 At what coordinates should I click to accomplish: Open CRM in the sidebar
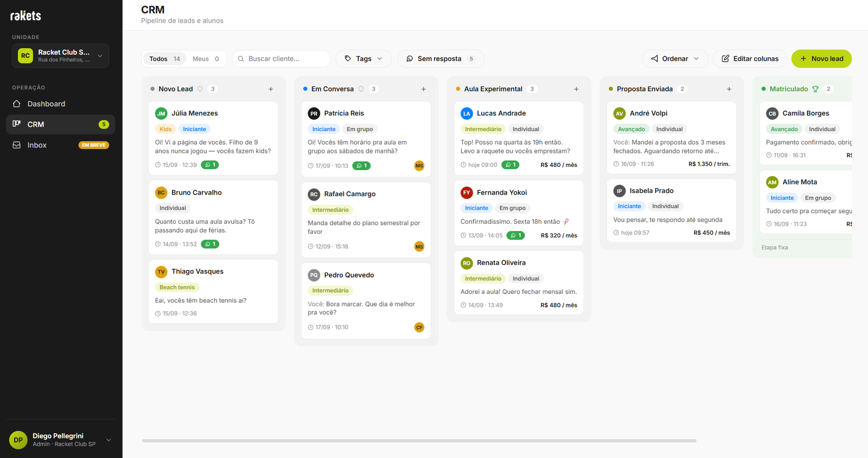[x=61, y=124]
